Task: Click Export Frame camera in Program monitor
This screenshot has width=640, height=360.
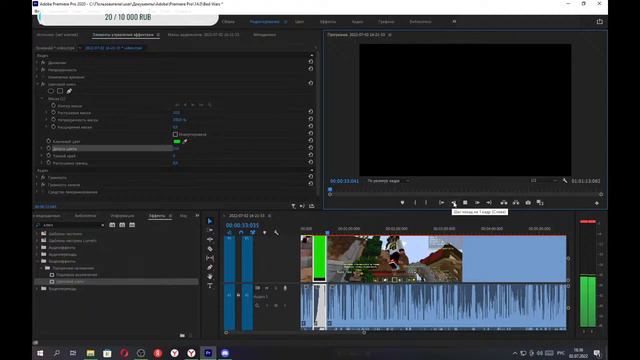Action: point(528,202)
